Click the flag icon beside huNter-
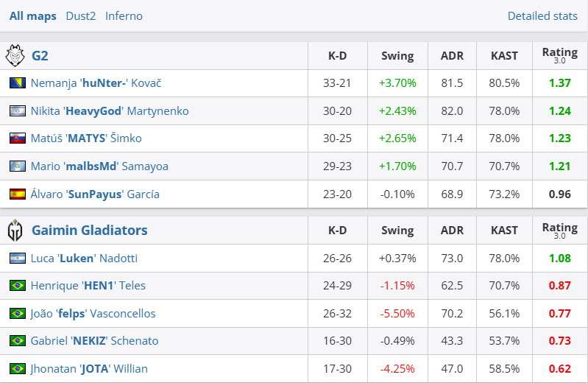The width and height of the screenshot is (588, 383). 18,83
